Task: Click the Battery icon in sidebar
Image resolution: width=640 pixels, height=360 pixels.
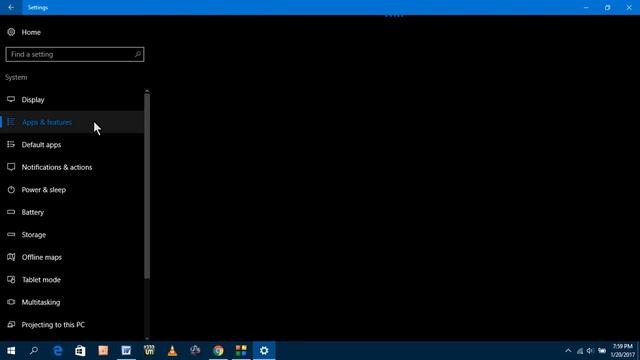Action: point(11,212)
